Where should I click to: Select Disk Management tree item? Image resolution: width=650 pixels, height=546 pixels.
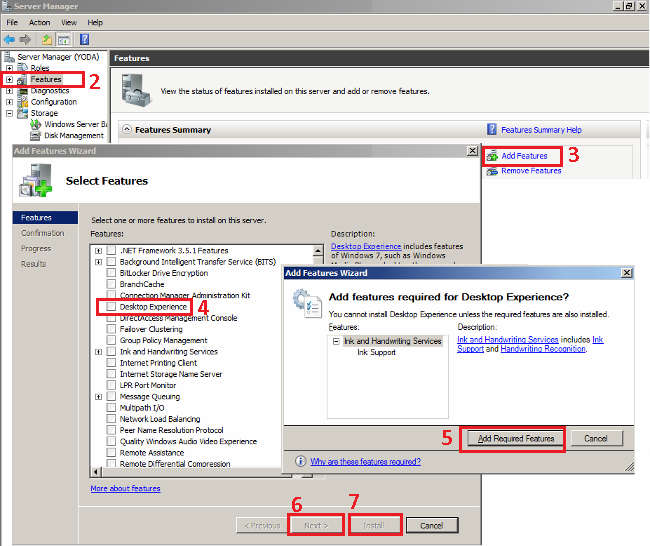[x=74, y=136]
